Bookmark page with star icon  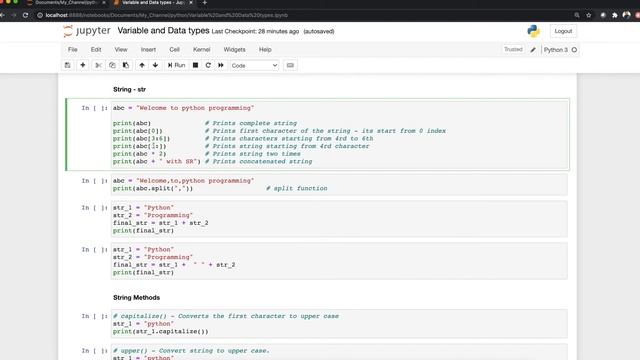coord(589,15)
